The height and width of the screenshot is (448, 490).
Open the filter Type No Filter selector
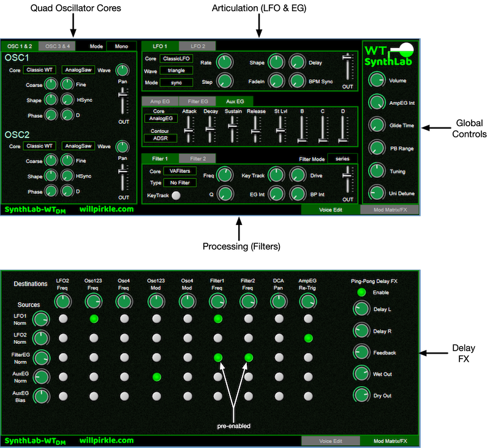click(180, 183)
